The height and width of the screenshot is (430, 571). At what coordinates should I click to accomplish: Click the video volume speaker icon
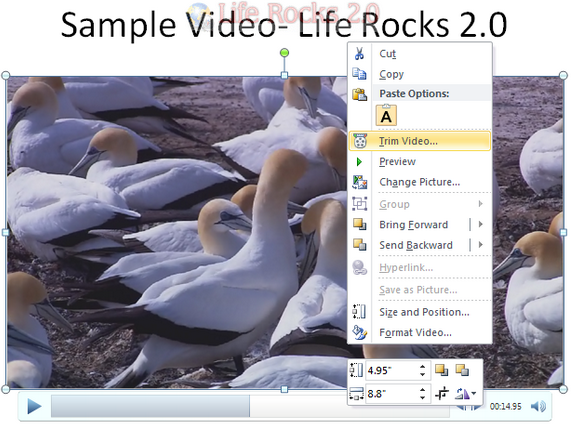538,406
